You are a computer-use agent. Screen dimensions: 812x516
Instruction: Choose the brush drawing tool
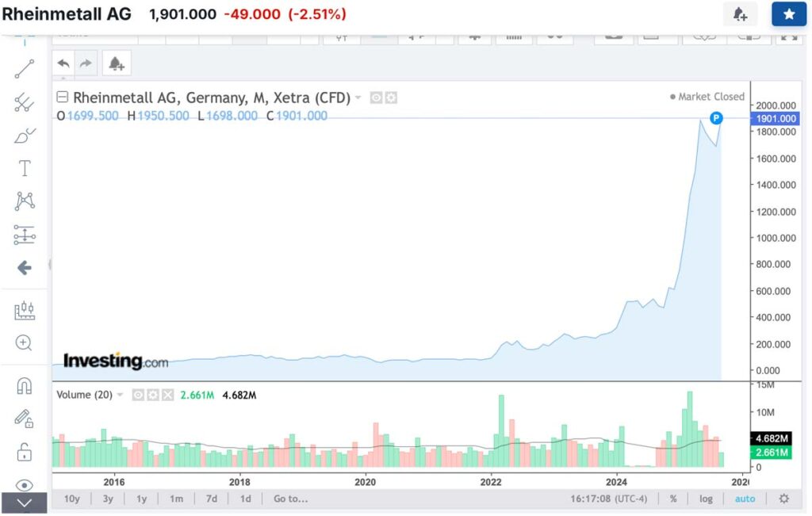pyautogui.click(x=25, y=136)
